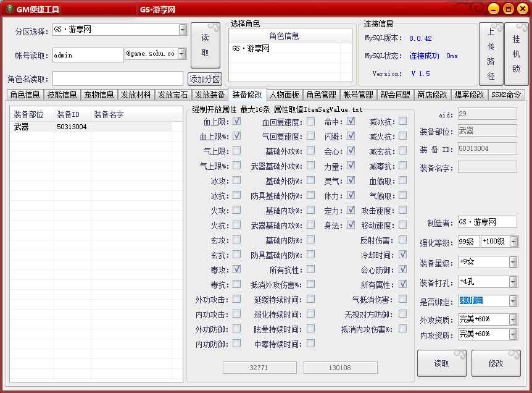Image resolution: width=532 pixels, height=393 pixels.
Task: Click the 添加分区 button
Action: point(204,79)
